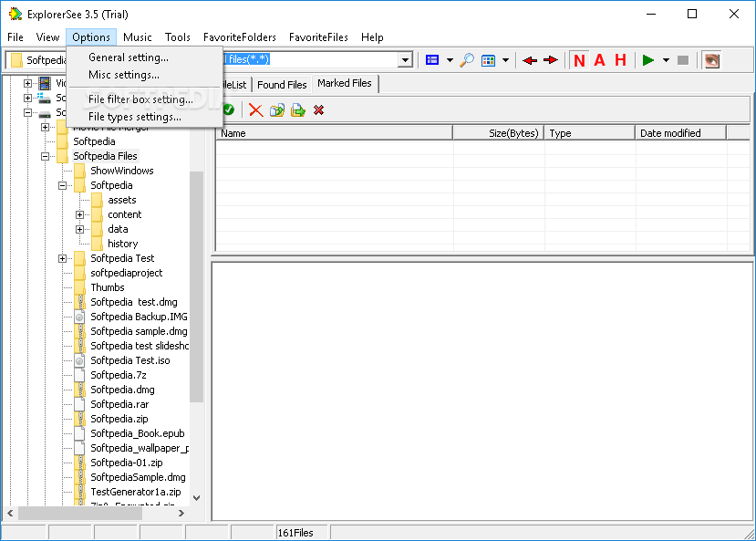Screen dimensions: 756x541
Task: Open the Tools menu
Action: coord(178,37)
